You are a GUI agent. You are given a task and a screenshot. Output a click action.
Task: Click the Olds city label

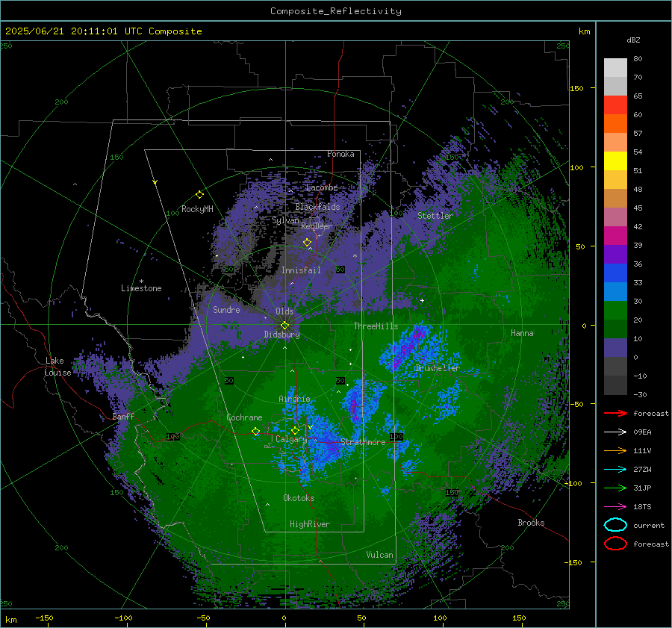284,311
